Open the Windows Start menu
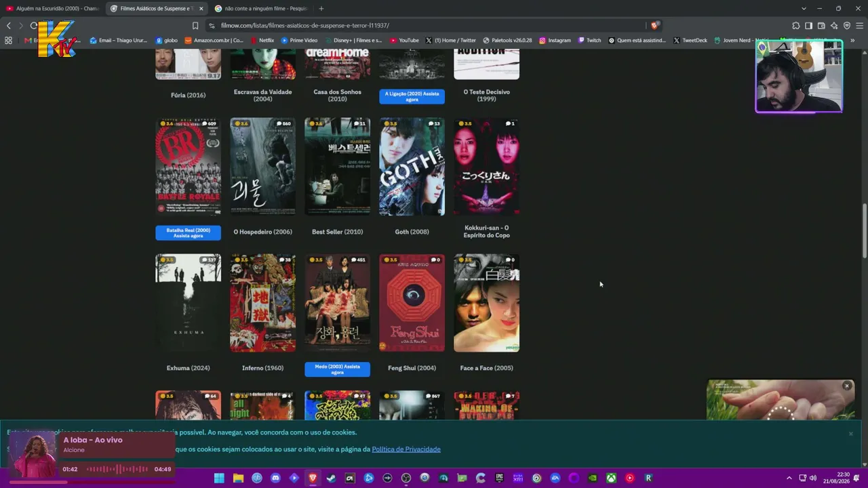Image resolution: width=868 pixels, height=488 pixels. tap(219, 478)
